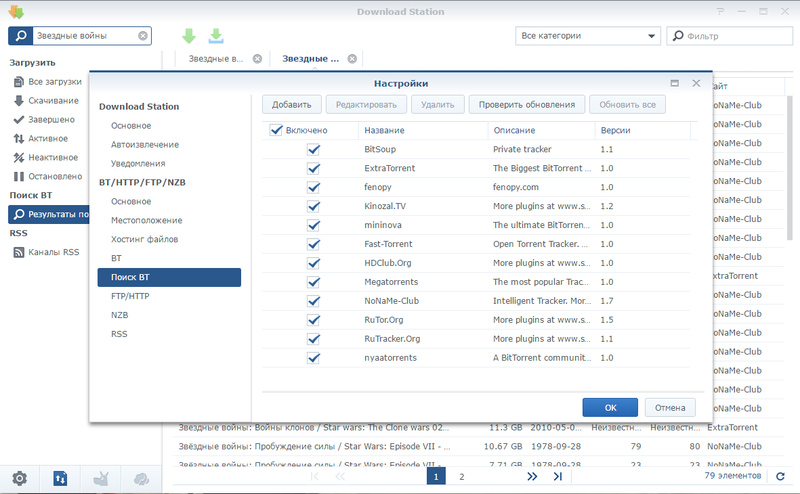Close the first Звездные в... tab
The height and width of the screenshot is (494, 800).
click(258, 59)
